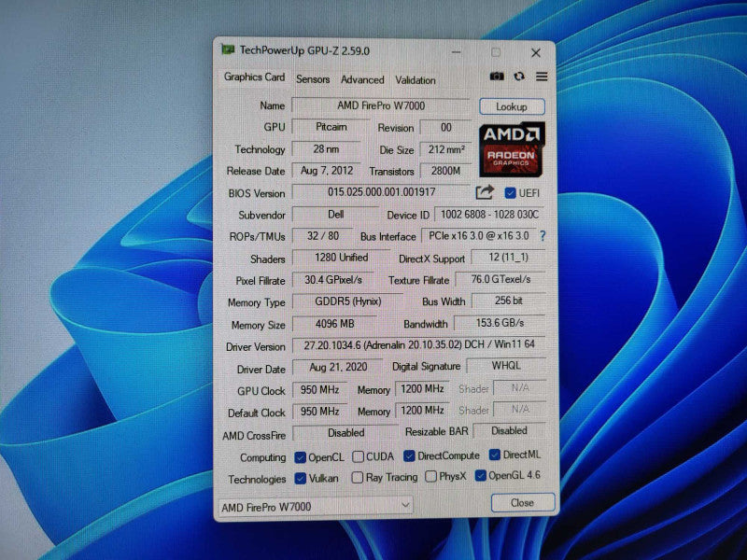Image resolution: width=747 pixels, height=560 pixels.
Task: Click the Default Clock row Memory 1200 MHz
Action: click(x=422, y=410)
